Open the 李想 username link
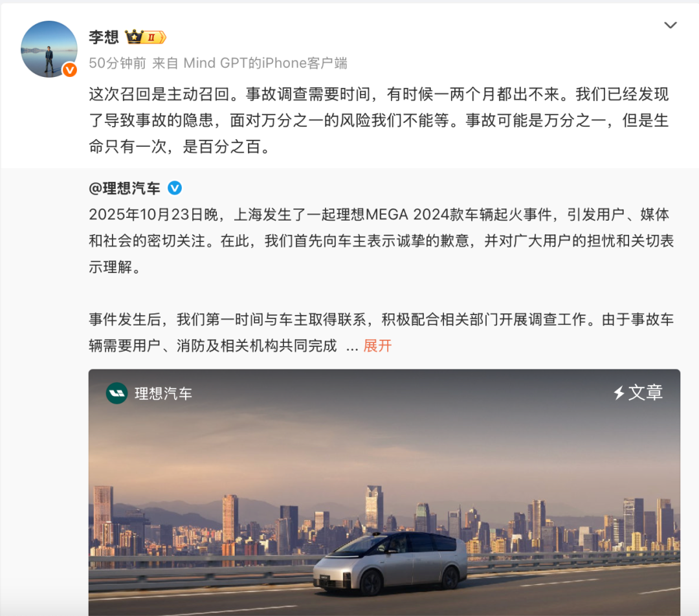Viewport: 699px width, 616px height. point(104,37)
